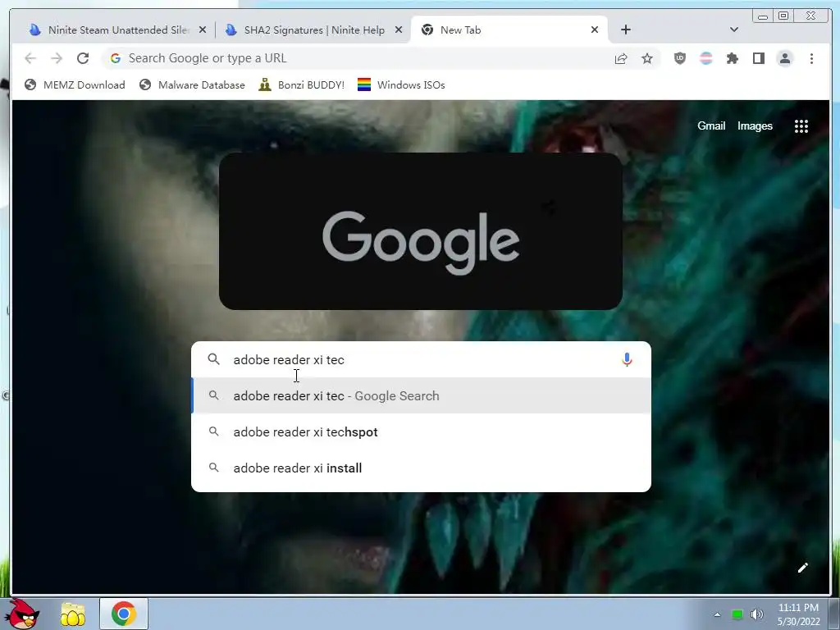
Task: Open Google Images link
Action: tap(755, 126)
